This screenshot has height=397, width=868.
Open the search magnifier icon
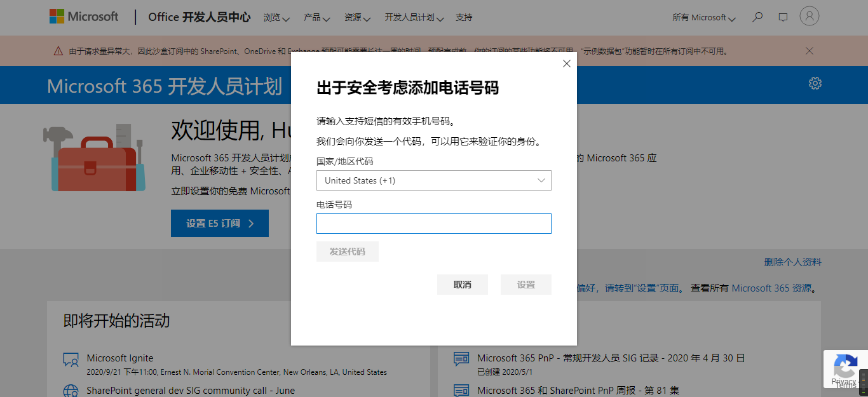click(757, 17)
